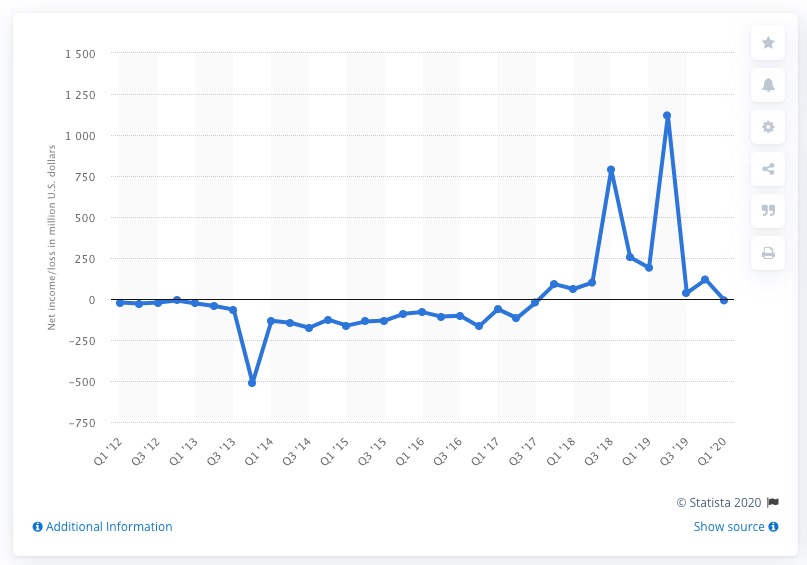This screenshot has height=565, width=807.
Task: Click the highest peak data point in 2019
Action: (x=667, y=116)
